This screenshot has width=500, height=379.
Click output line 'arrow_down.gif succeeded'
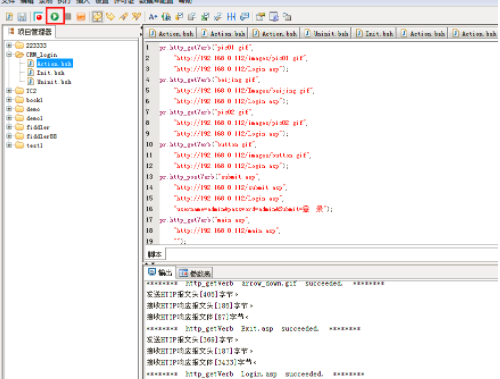tap(266, 283)
